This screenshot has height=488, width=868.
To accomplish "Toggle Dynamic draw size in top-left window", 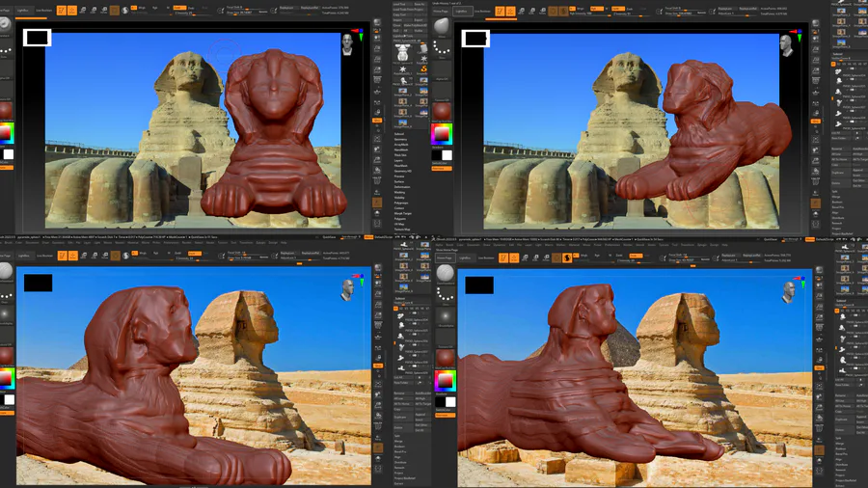I will click(x=262, y=13).
